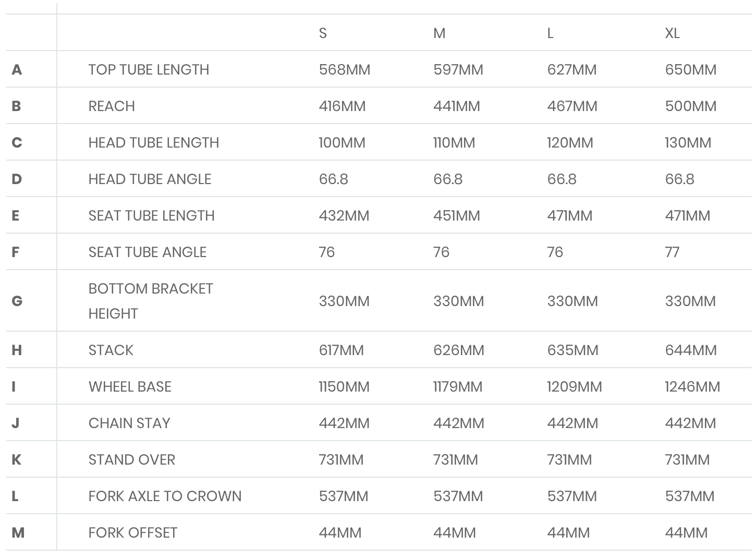Click the 1179MM wheel base value
This screenshot has width=756, height=559.
click(457, 387)
